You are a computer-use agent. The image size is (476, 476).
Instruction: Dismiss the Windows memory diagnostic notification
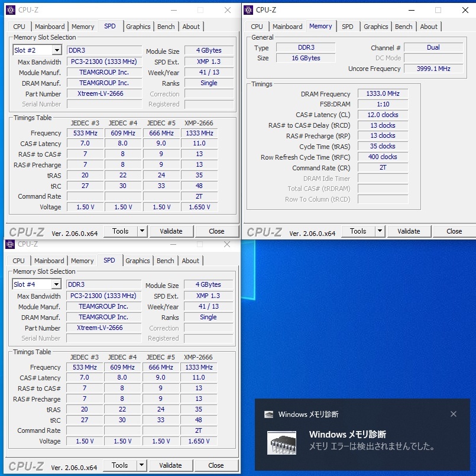pos(453,414)
